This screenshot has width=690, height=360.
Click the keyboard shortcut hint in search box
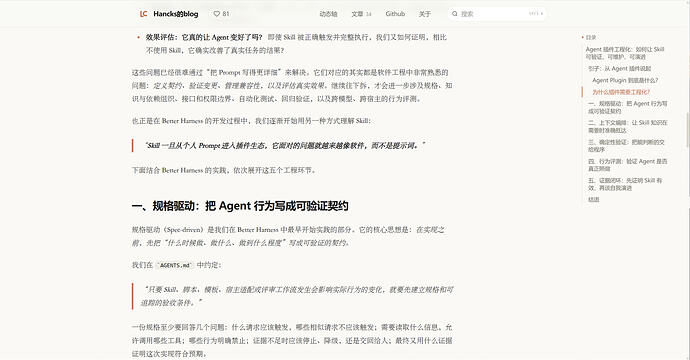pos(536,14)
